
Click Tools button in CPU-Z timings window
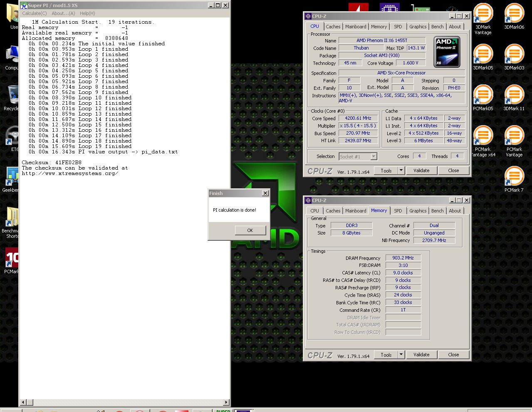click(386, 355)
